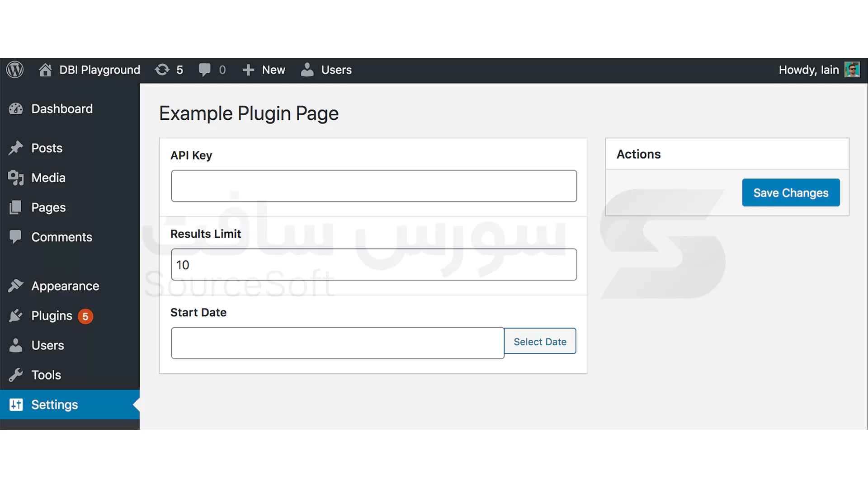The height and width of the screenshot is (488, 868).
Task: Click into the API Key field
Action: 373,186
